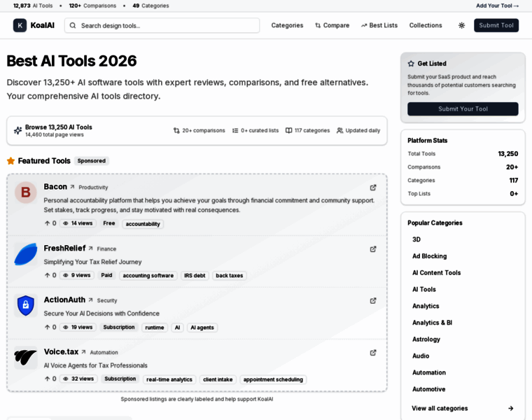The width and height of the screenshot is (532, 420).
Task: Click the FreshRelief logo thumbnail
Action: pyautogui.click(x=26, y=254)
